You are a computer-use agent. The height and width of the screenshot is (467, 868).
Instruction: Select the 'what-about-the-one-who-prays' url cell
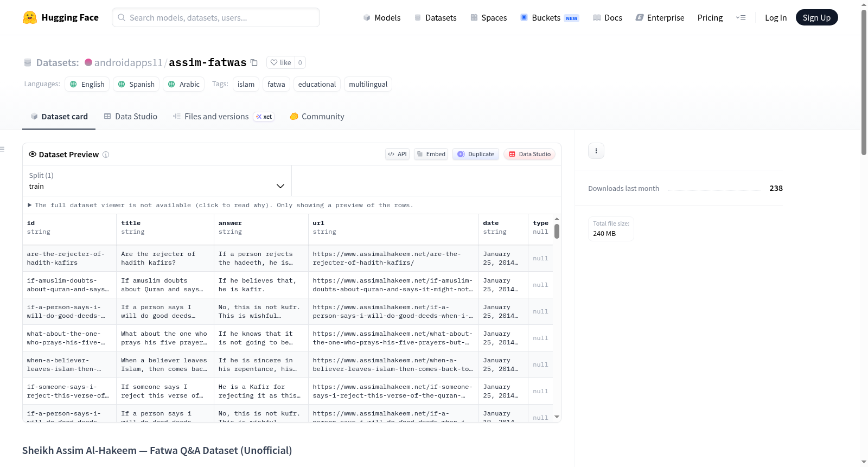coord(394,338)
